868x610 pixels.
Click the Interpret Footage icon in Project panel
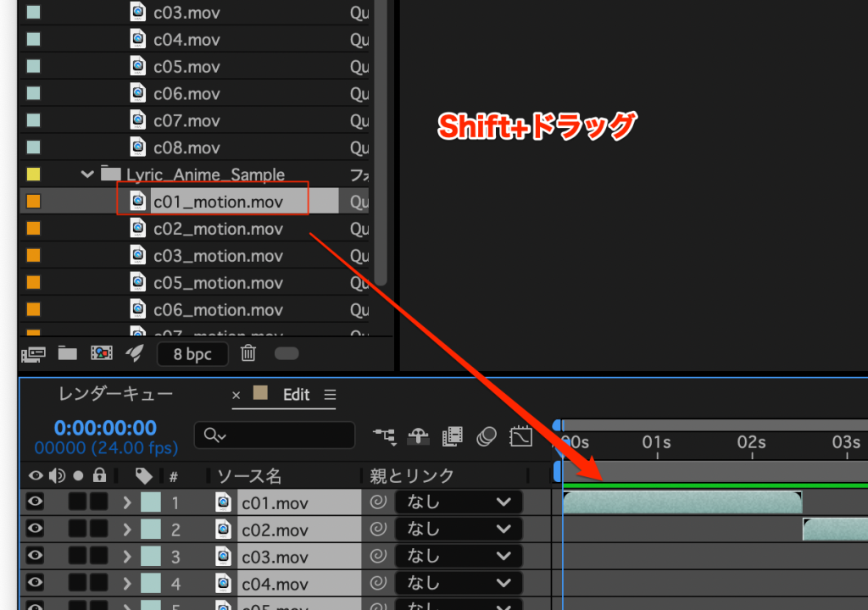(x=33, y=353)
